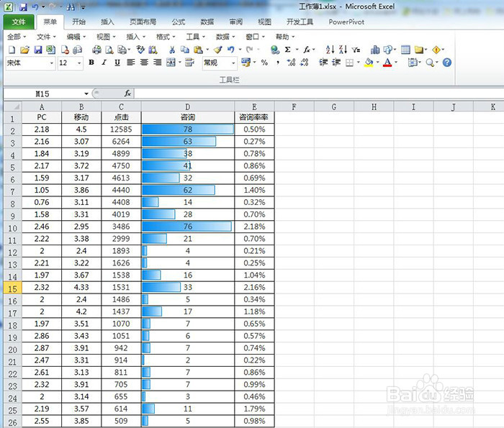Viewport: 504px width, 428px height.
Task: Click the Print icon in toolbar
Action: click(x=96, y=50)
